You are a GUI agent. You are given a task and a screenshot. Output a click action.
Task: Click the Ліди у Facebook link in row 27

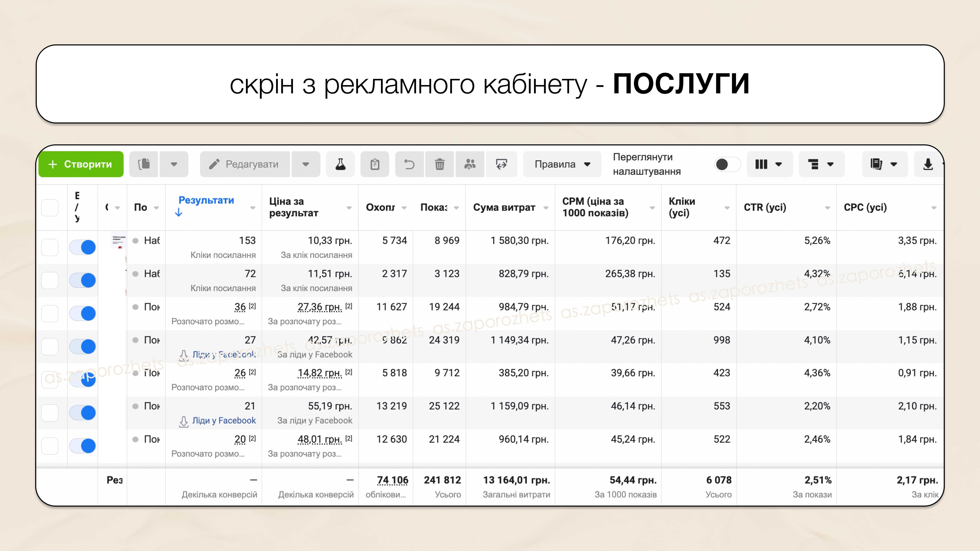coord(224,354)
